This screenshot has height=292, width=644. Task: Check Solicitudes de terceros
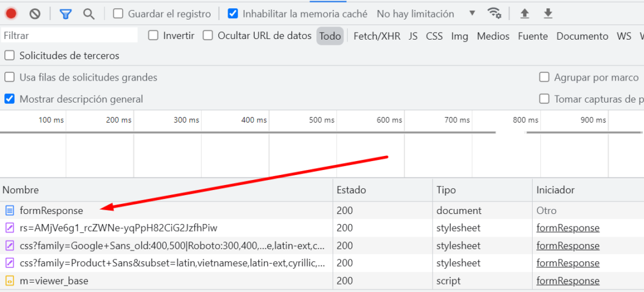pos(9,55)
